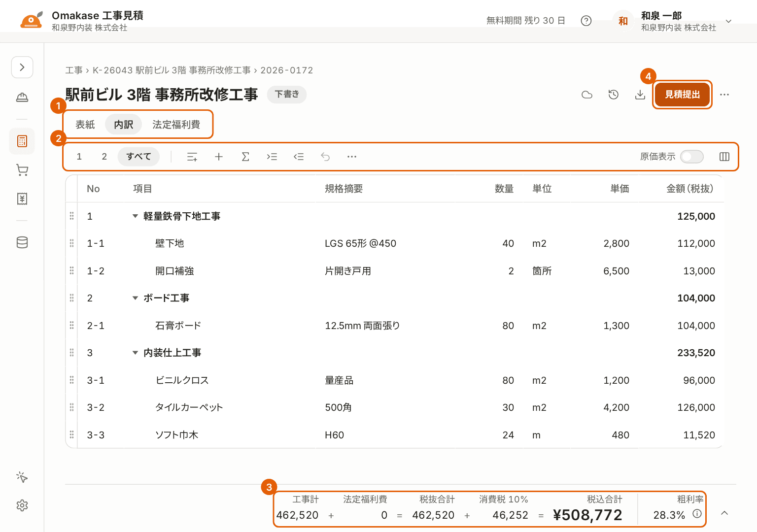Open the database master data icon
Viewport: 757px width, 532px height.
22,242
